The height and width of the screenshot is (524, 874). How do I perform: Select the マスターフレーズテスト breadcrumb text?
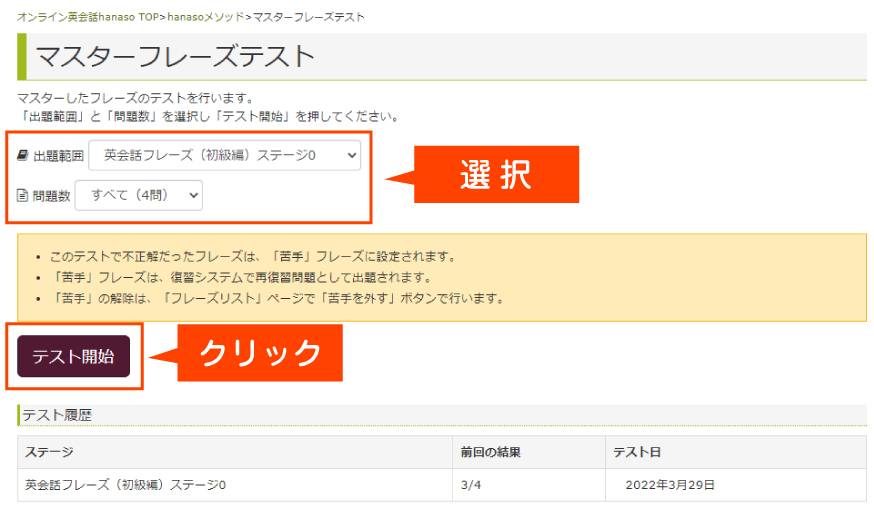(309, 17)
